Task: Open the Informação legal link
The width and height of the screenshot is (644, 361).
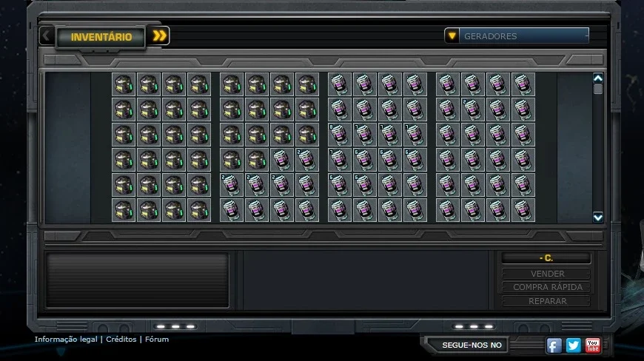Action: tap(66, 340)
